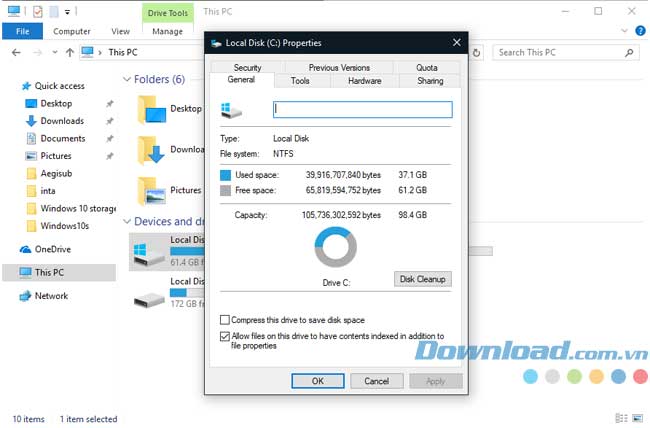Confirm with the OK button
The image size is (650, 428).
318,381
